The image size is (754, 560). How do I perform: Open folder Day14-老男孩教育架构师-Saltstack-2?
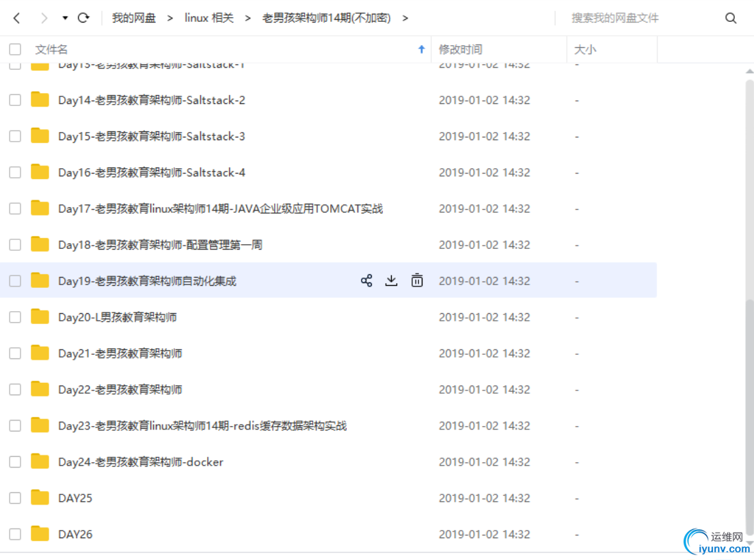[152, 100]
